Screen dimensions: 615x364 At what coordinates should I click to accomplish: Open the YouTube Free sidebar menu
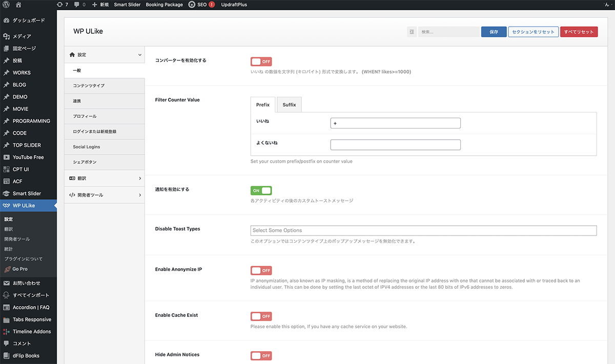tap(28, 157)
